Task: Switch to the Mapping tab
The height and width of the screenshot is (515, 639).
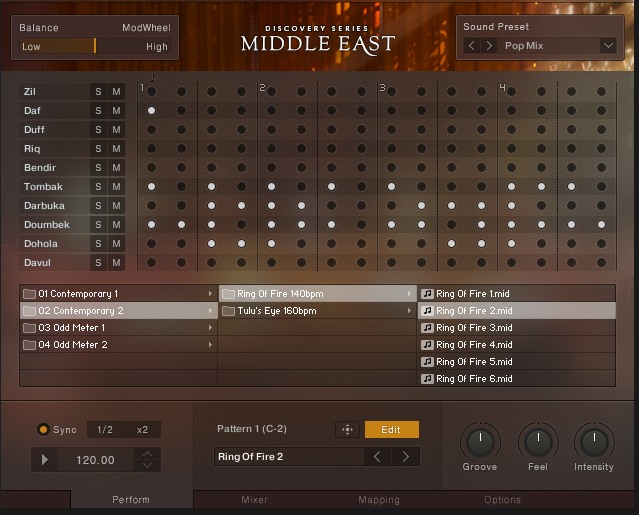Action: (x=379, y=500)
